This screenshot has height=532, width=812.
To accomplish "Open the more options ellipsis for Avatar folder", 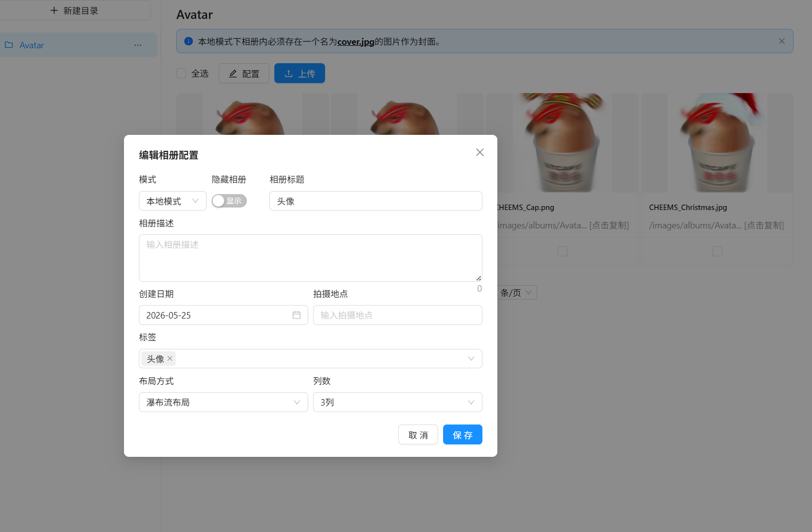I will [x=137, y=45].
